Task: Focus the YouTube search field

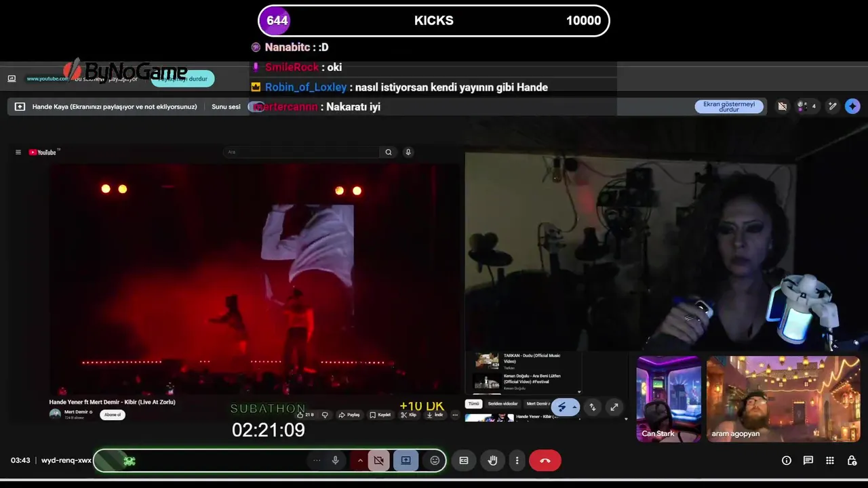Action: (x=301, y=152)
